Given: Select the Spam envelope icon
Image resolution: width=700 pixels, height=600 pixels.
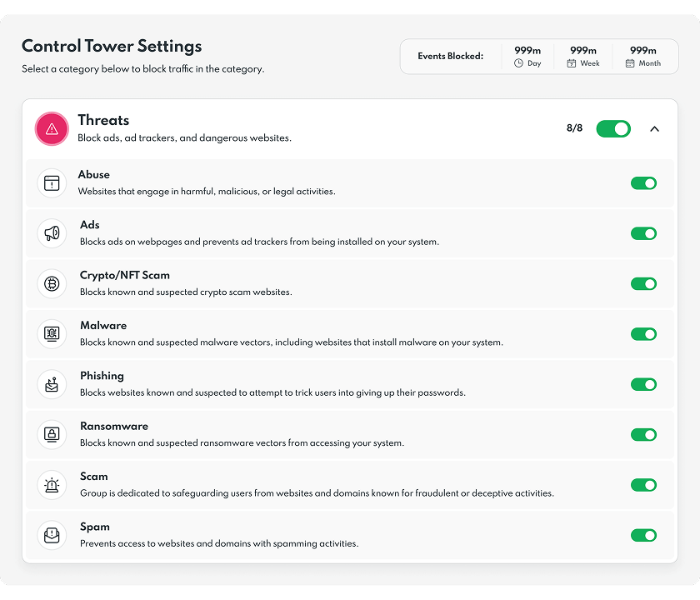Looking at the screenshot, I should click(x=52, y=535).
